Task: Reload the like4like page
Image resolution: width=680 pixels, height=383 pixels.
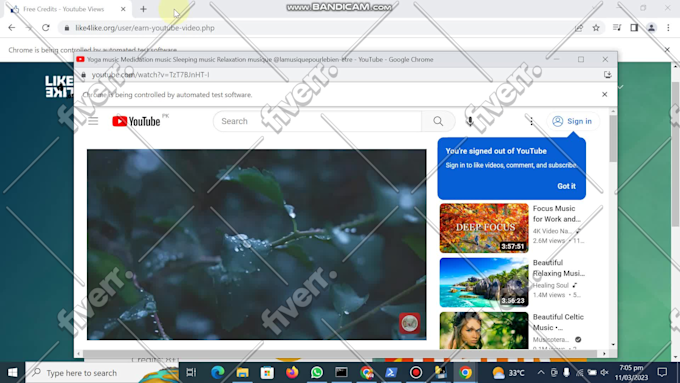Action: 46,28
